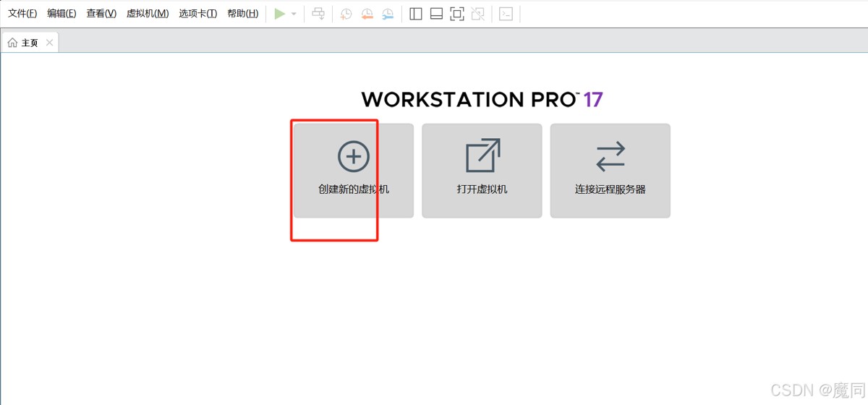
Task: Close the 主页 tab
Action: pos(49,43)
